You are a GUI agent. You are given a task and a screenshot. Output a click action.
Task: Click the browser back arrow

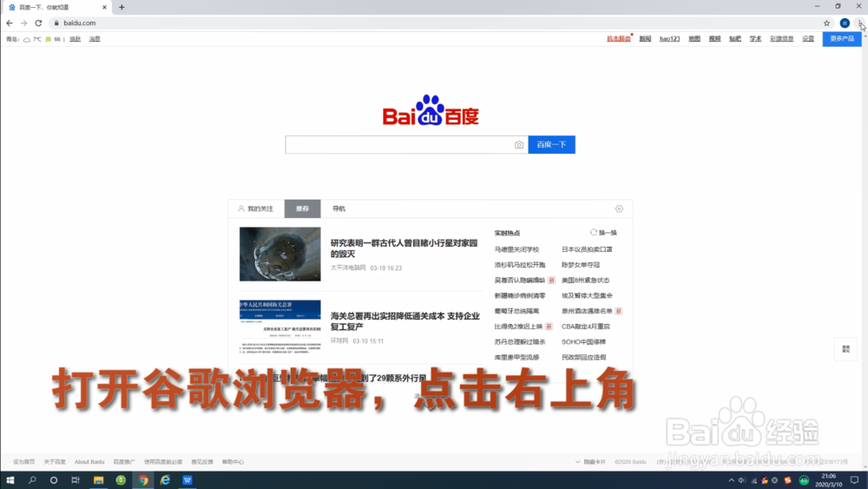tap(10, 23)
